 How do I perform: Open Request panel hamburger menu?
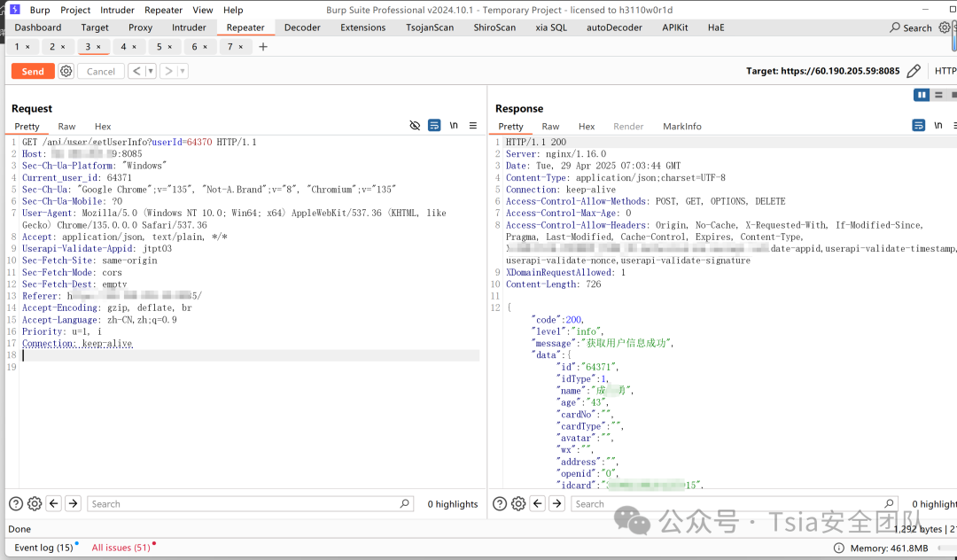tap(473, 125)
